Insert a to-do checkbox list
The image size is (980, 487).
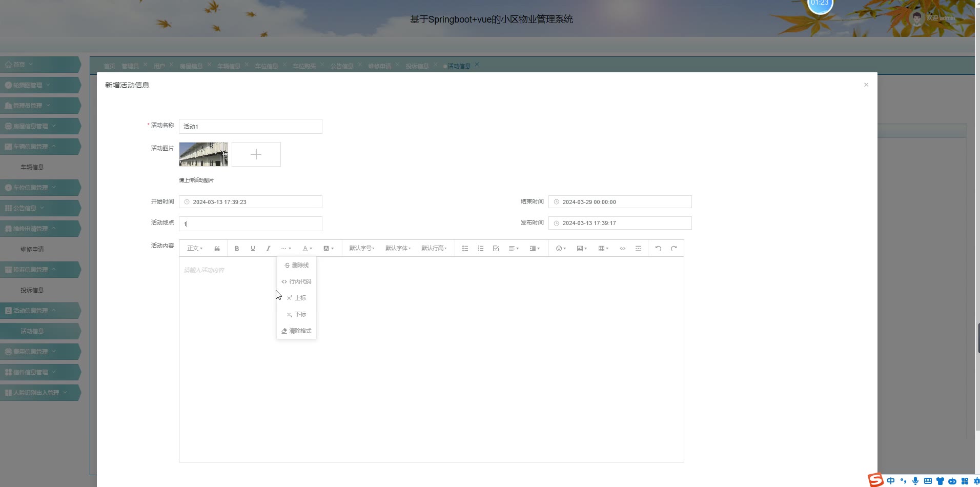click(x=496, y=249)
